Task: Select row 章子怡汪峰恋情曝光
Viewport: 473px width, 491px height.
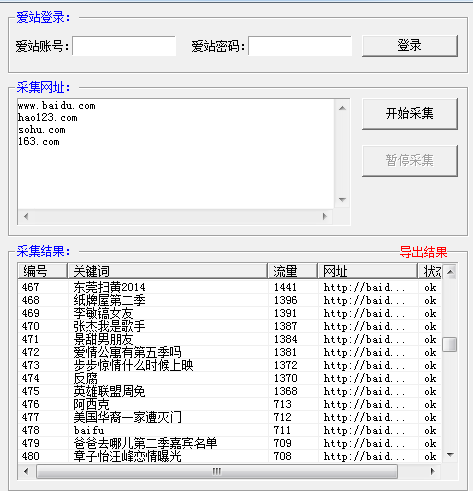Action: 230,456
